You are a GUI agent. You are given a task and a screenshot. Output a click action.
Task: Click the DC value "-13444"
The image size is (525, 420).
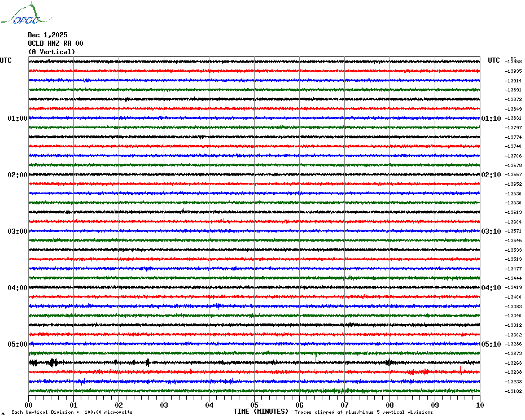tap(513, 278)
